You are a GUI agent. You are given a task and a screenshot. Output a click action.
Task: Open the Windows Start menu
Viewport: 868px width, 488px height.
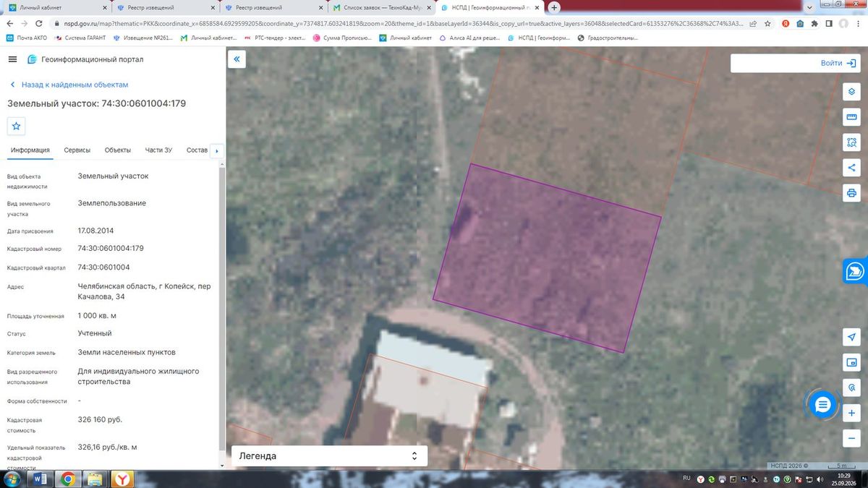[12, 479]
